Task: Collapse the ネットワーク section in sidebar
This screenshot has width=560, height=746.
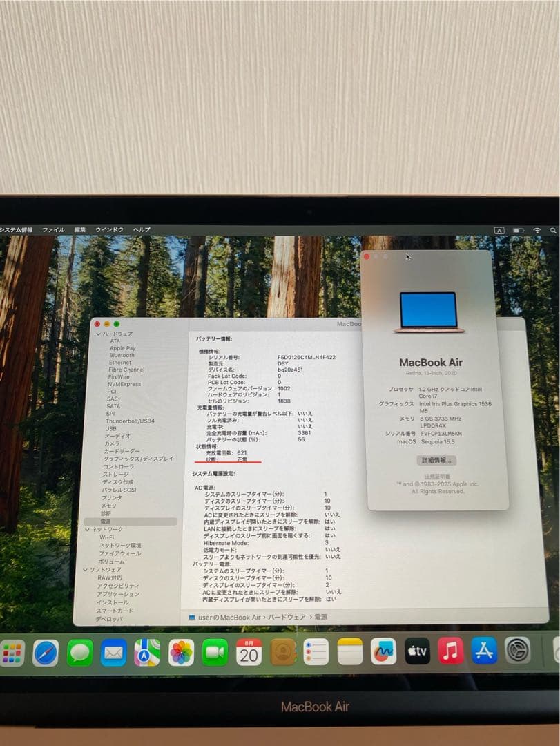Action: click(87, 530)
